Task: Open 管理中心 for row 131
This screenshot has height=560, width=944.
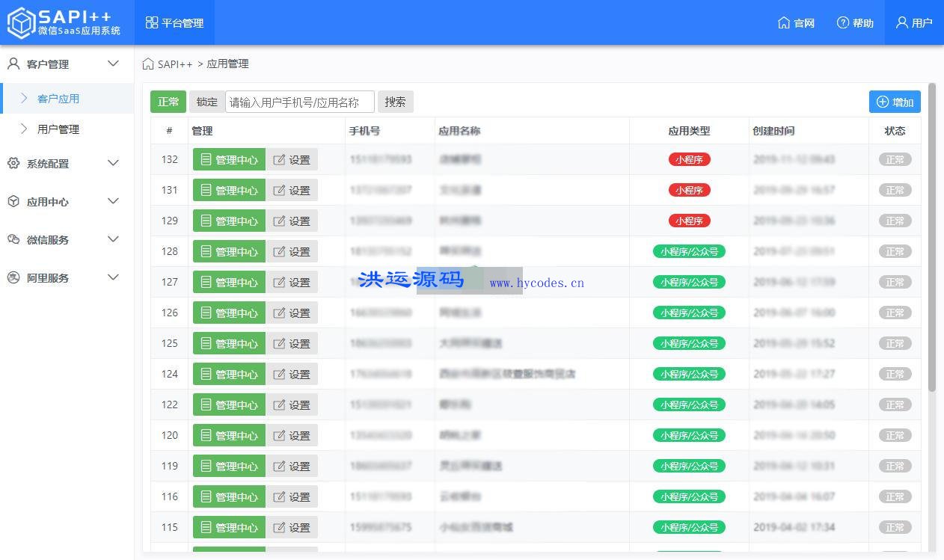Action: tap(229, 190)
